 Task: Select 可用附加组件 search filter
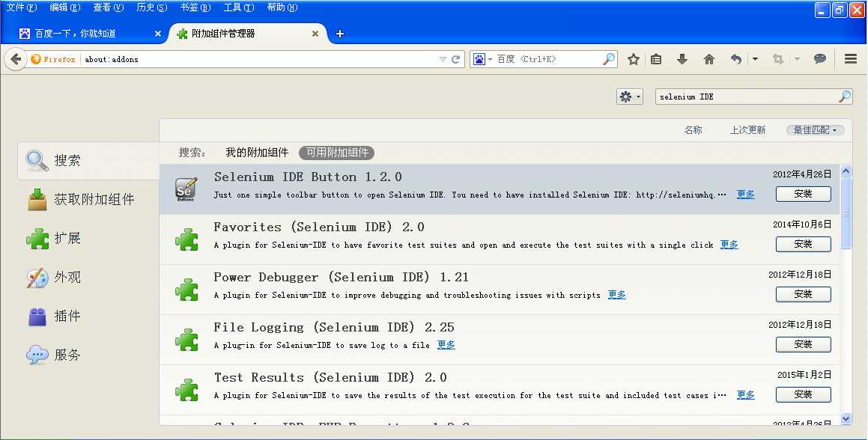click(336, 152)
